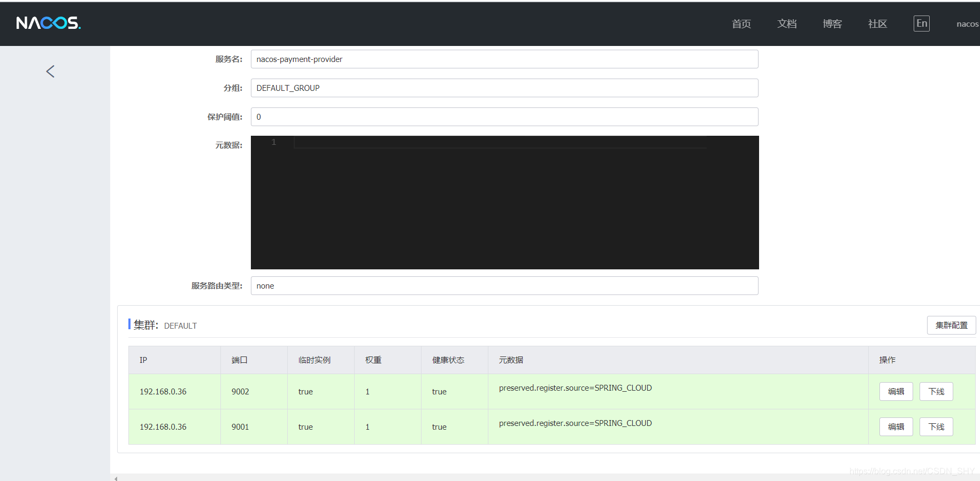980x481 pixels.
Task: Click 下线 for the port 9002 instance
Action: (x=936, y=392)
